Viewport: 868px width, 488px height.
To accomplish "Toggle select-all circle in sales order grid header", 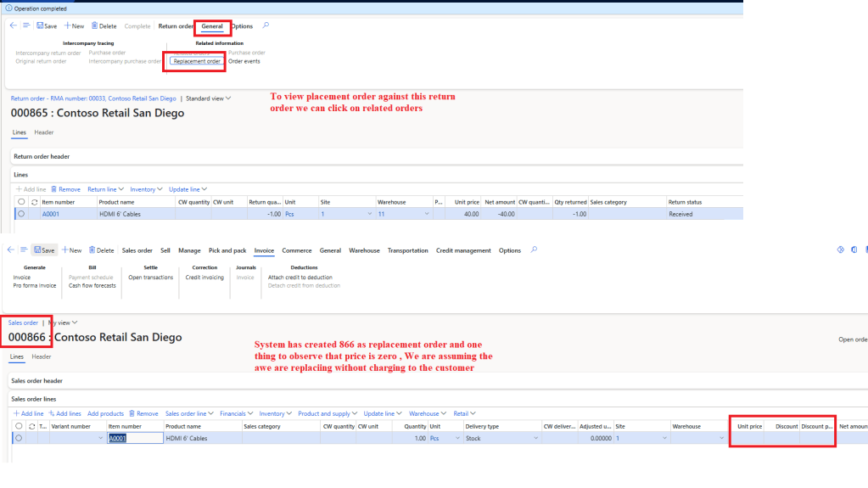I will (x=20, y=426).
